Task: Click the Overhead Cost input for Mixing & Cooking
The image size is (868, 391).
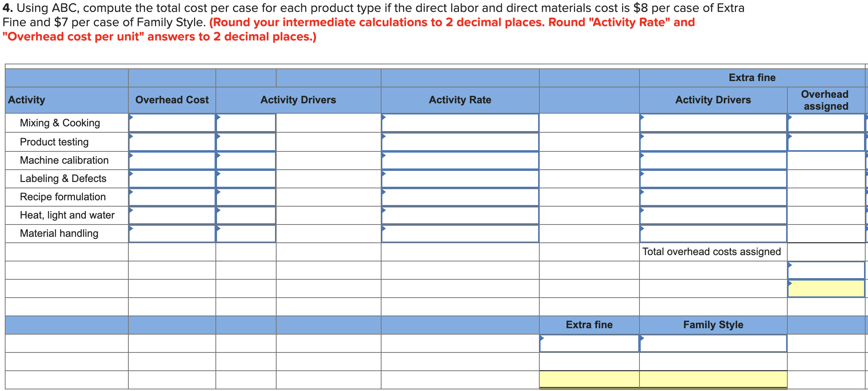Action: click(x=172, y=123)
